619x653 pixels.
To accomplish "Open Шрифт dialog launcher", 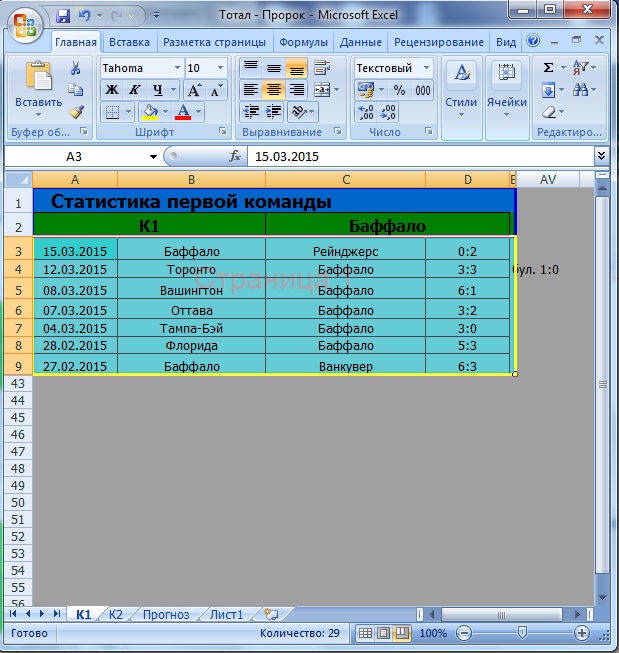I will click(223, 132).
